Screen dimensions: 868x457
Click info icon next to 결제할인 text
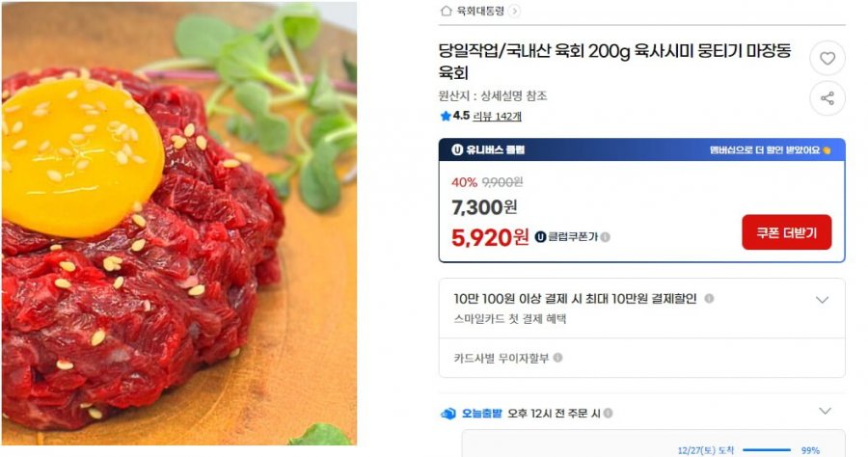(709, 298)
